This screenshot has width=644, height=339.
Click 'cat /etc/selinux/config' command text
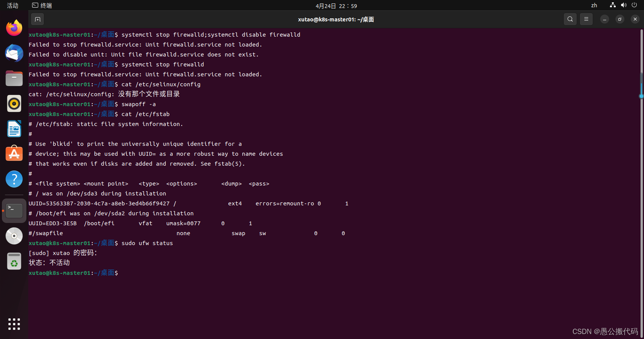point(161,84)
